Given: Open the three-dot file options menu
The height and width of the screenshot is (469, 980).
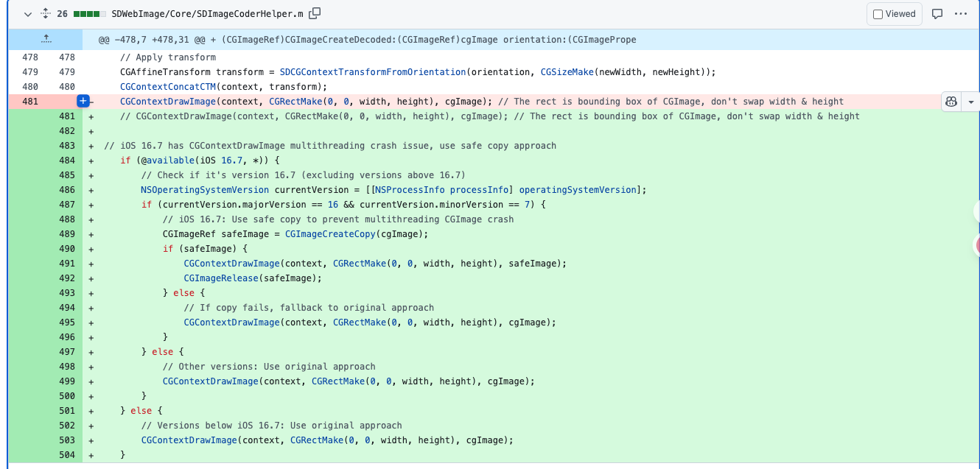Looking at the screenshot, I should (960, 14).
